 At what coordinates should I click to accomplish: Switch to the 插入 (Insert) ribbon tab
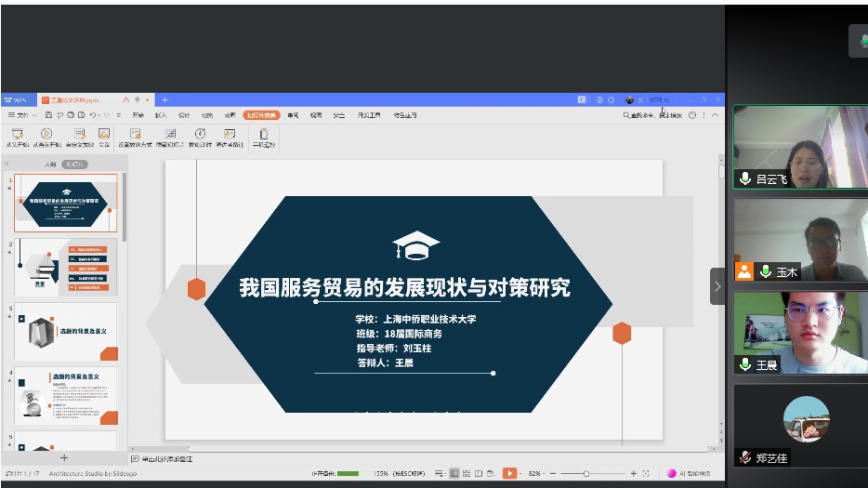[x=161, y=115]
